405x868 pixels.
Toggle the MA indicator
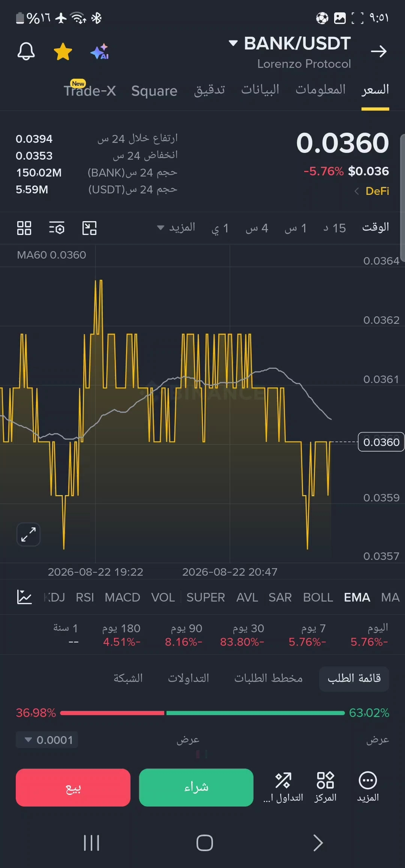pos(390,597)
